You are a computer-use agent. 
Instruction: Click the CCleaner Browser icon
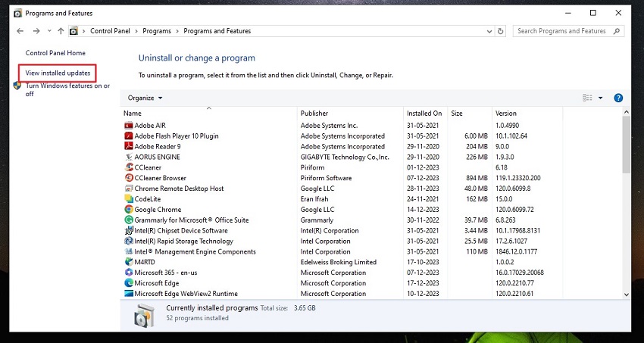(x=129, y=178)
